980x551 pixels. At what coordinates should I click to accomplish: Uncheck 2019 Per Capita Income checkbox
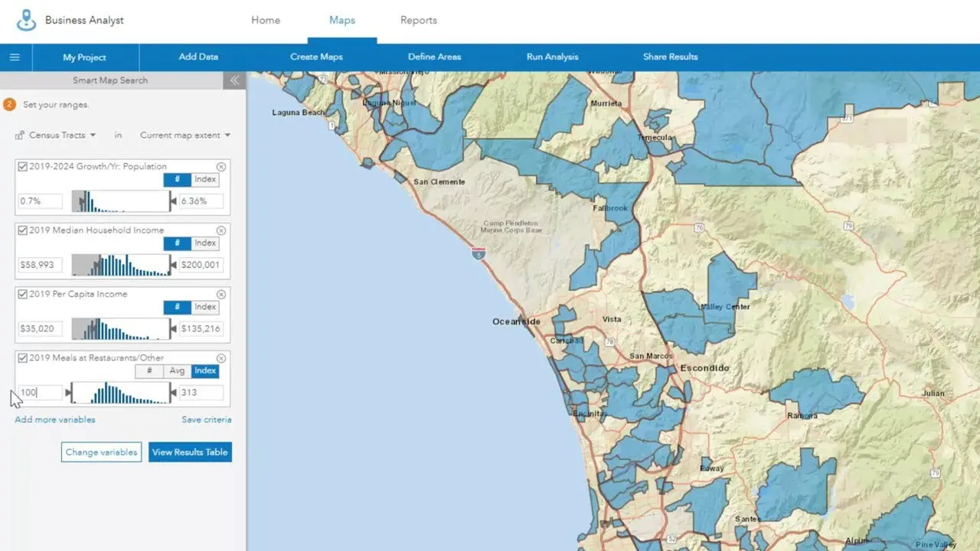pyautogui.click(x=23, y=295)
